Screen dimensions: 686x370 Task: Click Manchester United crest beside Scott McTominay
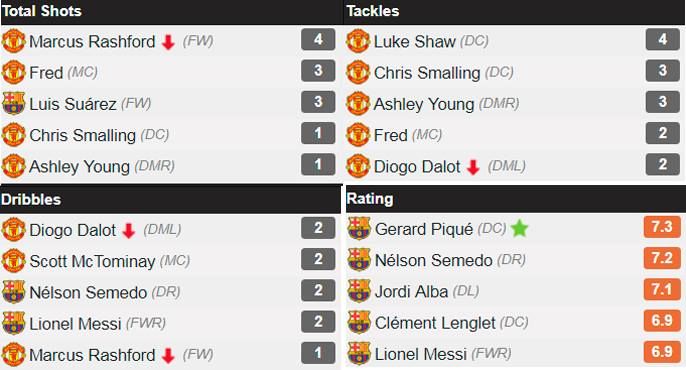(14, 261)
